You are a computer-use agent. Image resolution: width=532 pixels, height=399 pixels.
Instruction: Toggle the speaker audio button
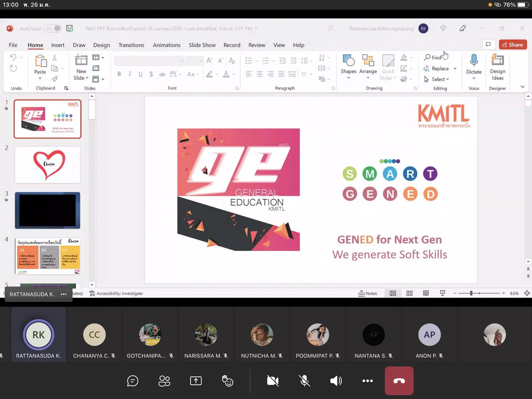(x=336, y=381)
